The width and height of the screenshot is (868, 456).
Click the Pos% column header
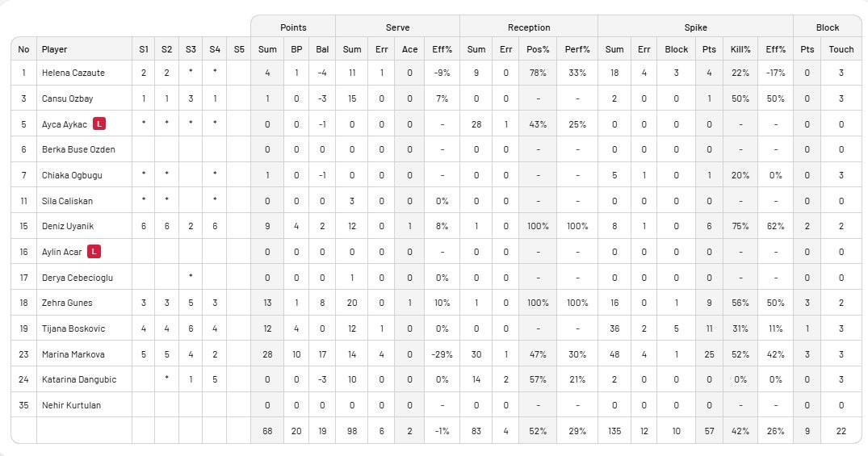click(x=538, y=49)
